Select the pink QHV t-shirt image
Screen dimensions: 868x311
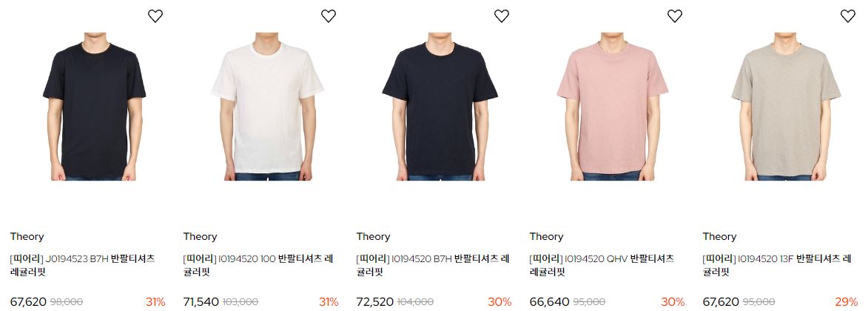[613, 107]
